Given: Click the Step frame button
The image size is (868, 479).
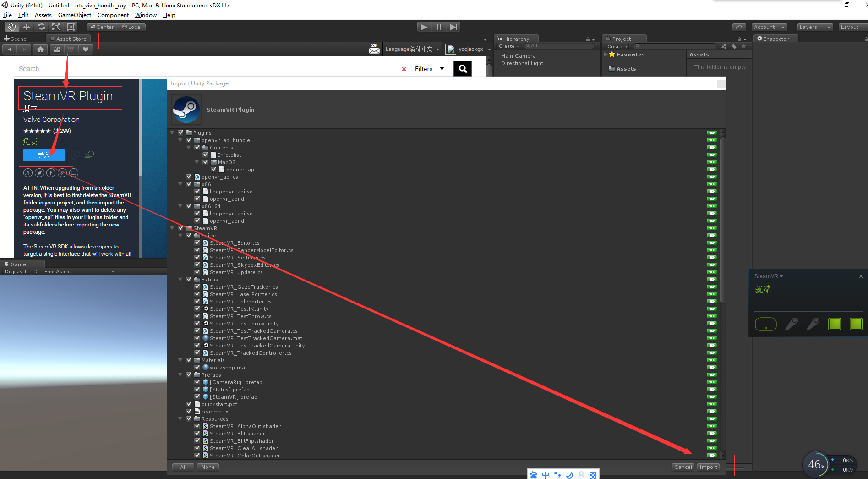Looking at the screenshot, I should point(453,27).
